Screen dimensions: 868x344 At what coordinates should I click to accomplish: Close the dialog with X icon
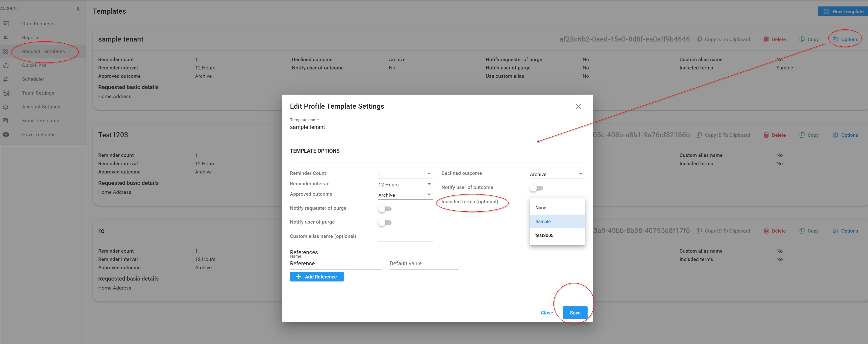[578, 107]
